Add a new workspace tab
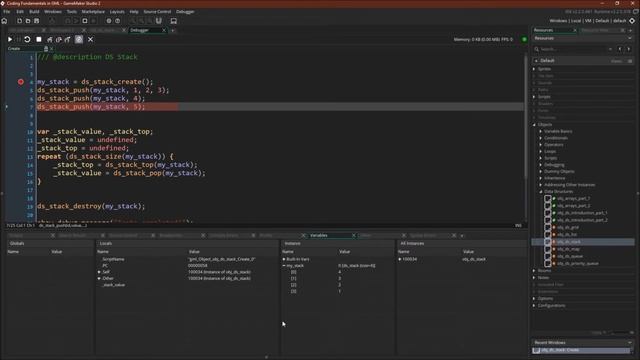This screenshot has height=360, width=640. pos(173,30)
